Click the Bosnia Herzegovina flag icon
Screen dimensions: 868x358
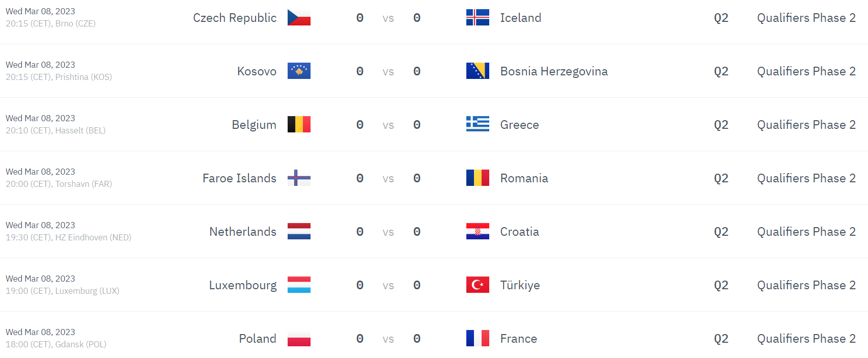(478, 71)
